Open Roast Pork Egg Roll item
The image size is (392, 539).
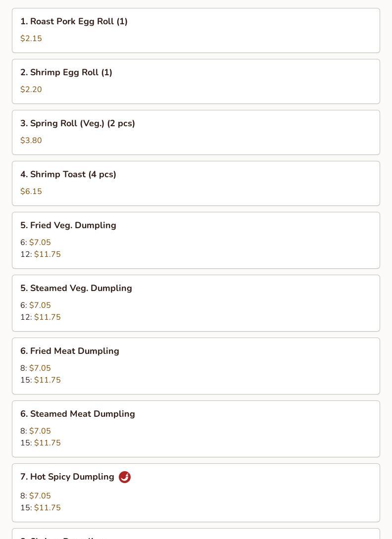[x=196, y=30]
